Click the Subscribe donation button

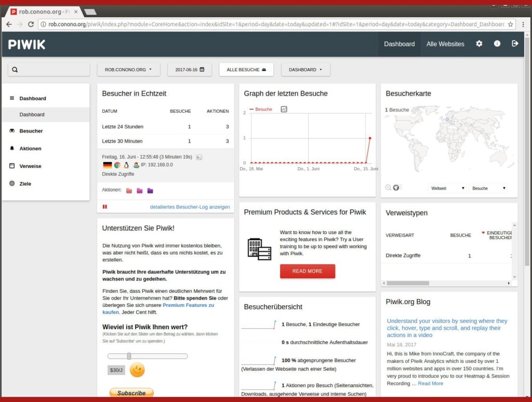tap(131, 393)
